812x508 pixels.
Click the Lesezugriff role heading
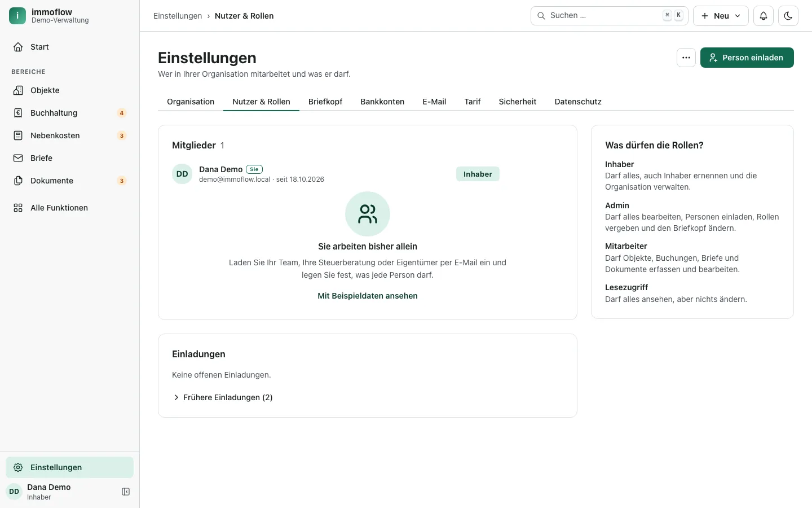tap(626, 287)
